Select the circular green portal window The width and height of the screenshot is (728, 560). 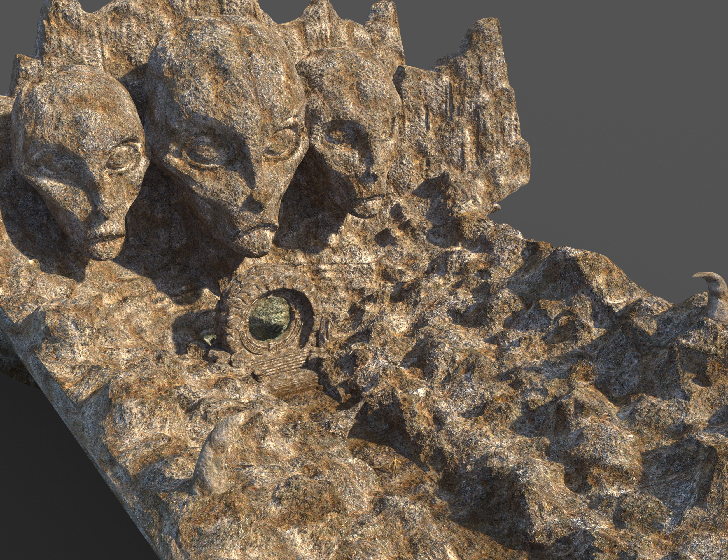[269, 319]
